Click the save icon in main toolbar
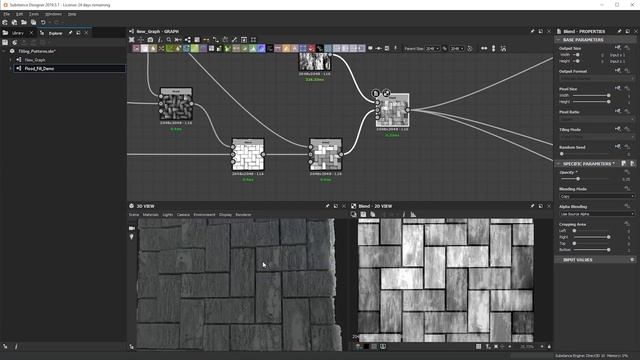Image resolution: width=640 pixels, height=360 pixels. (33, 22)
